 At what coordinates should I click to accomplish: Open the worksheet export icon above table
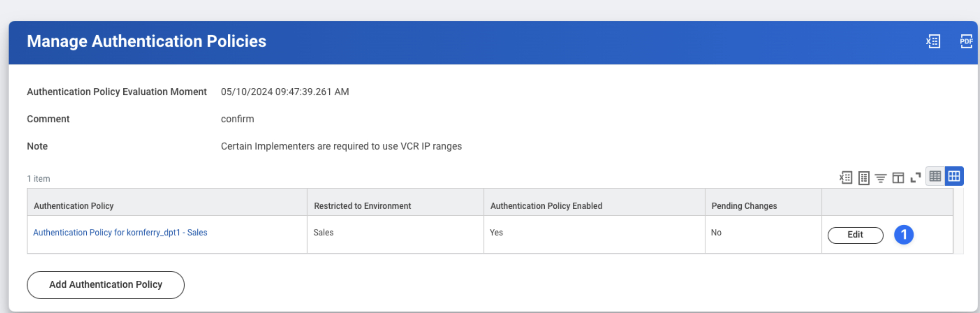(x=864, y=178)
